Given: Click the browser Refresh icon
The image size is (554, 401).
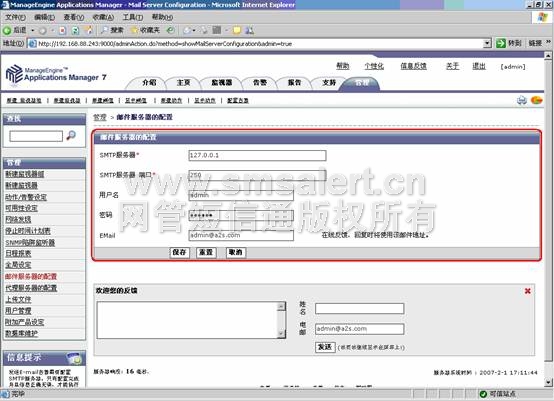Looking at the screenshot, I should tap(75, 30).
